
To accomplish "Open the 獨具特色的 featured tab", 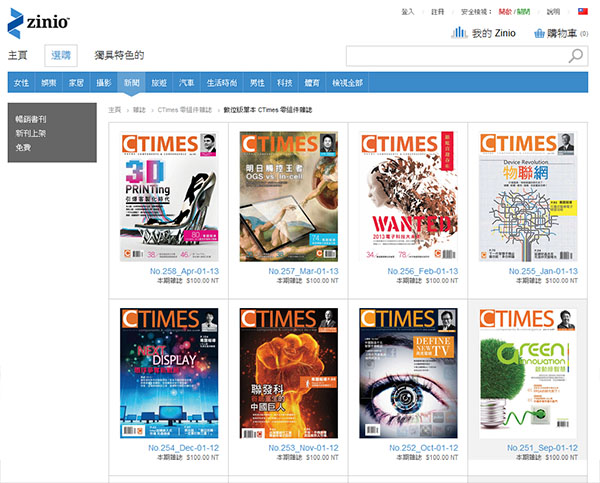I will tap(119, 56).
